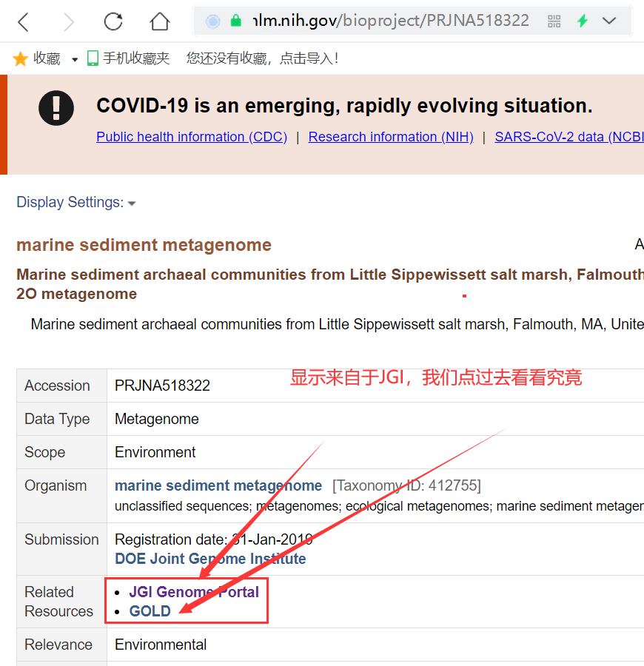Click the COVID-19 emerging situation heading
The width and height of the screenshot is (644, 666).
344,106
